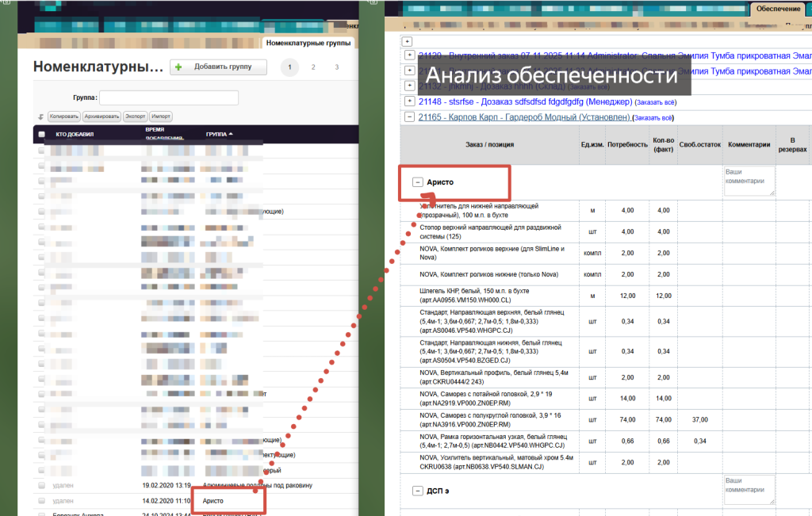Viewport: 812px width, 516px height.
Task: Click Заказать всё link for order 21165
Action: point(654,118)
